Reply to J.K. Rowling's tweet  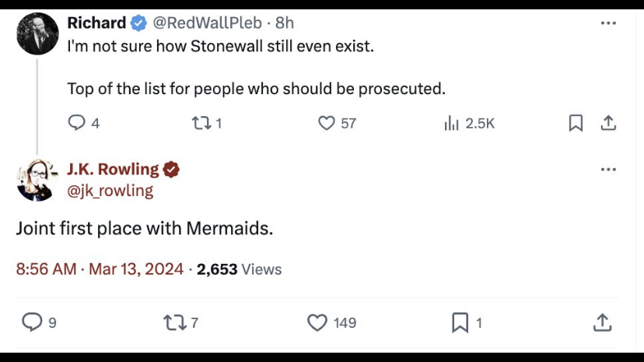click(32, 322)
